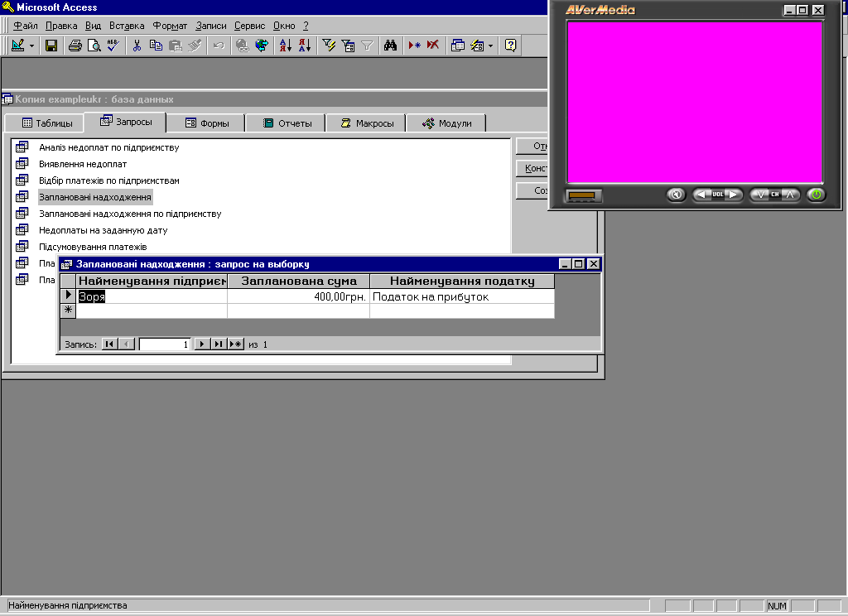Add new record toolbar icon
The width and height of the screenshot is (848, 616).
coord(414,46)
